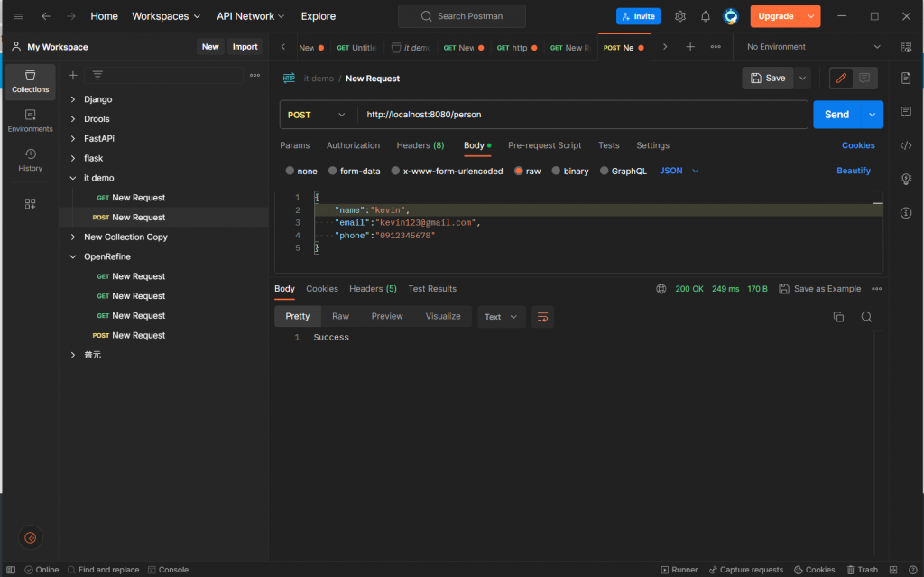
Task: Click the Send button
Action: click(x=836, y=115)
